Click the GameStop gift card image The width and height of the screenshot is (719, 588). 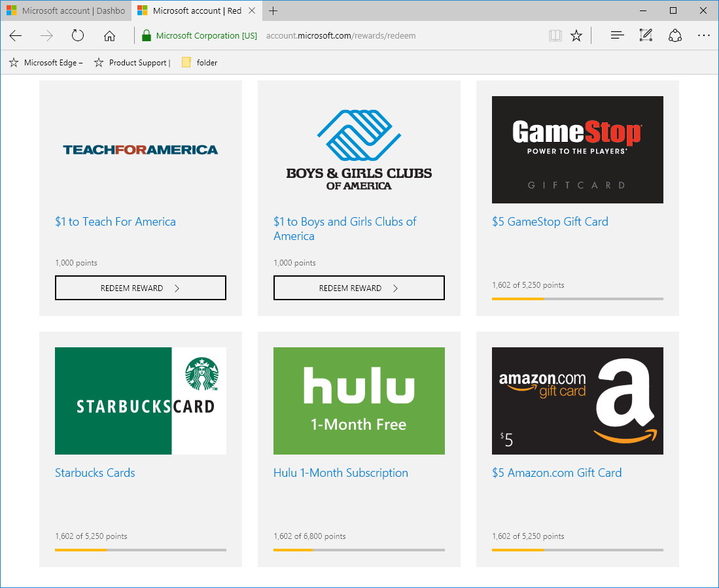[577, 149]
